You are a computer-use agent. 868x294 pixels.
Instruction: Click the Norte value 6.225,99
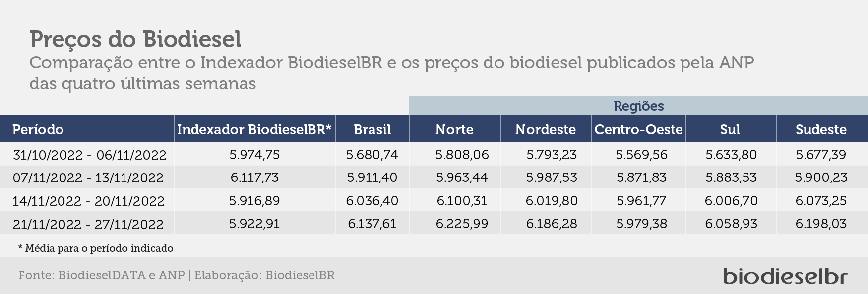coord(462,224)
